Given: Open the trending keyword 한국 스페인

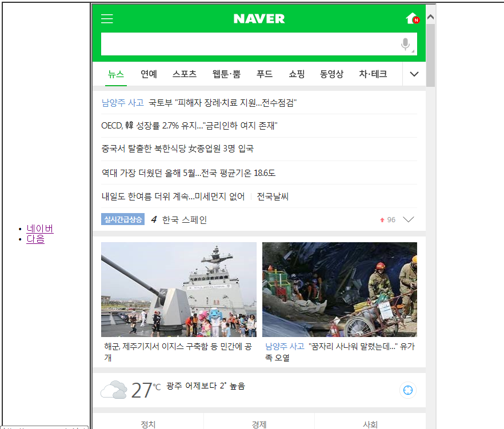Looking at the screenshot, I should coord(185,220).
